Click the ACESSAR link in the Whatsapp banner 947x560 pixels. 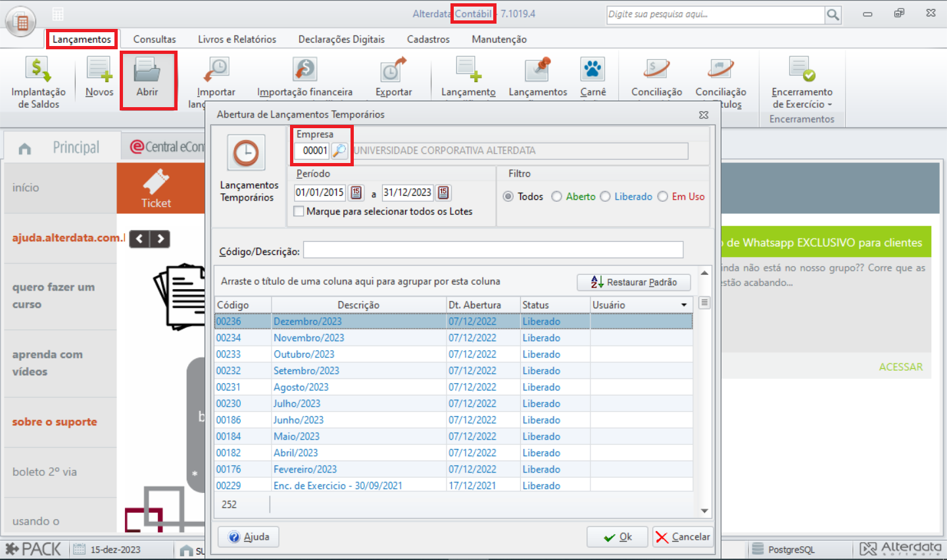[901, 367]
